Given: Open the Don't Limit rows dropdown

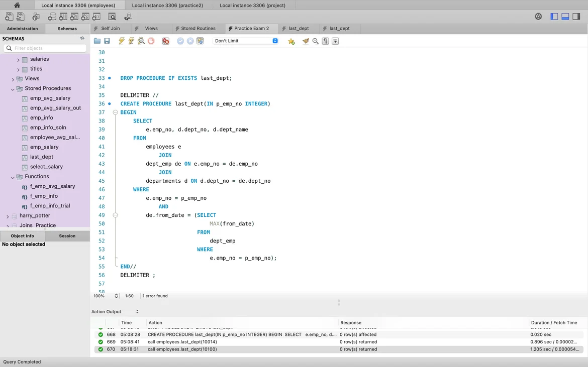Looking at the screenshot, I should coord(246,41).
